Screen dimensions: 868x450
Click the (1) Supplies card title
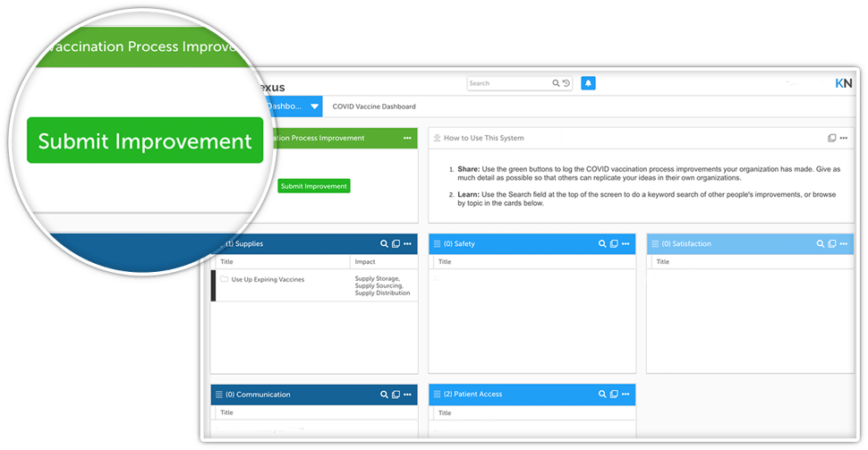(x=244, y=243)
